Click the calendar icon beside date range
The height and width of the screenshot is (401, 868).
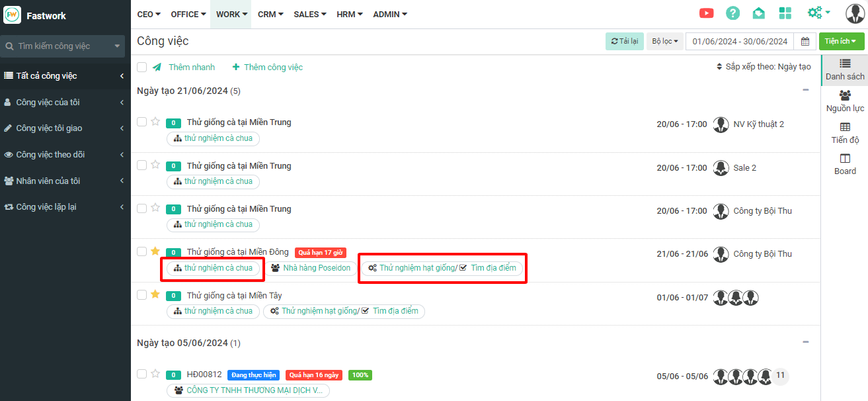click(x=805, y=41)
